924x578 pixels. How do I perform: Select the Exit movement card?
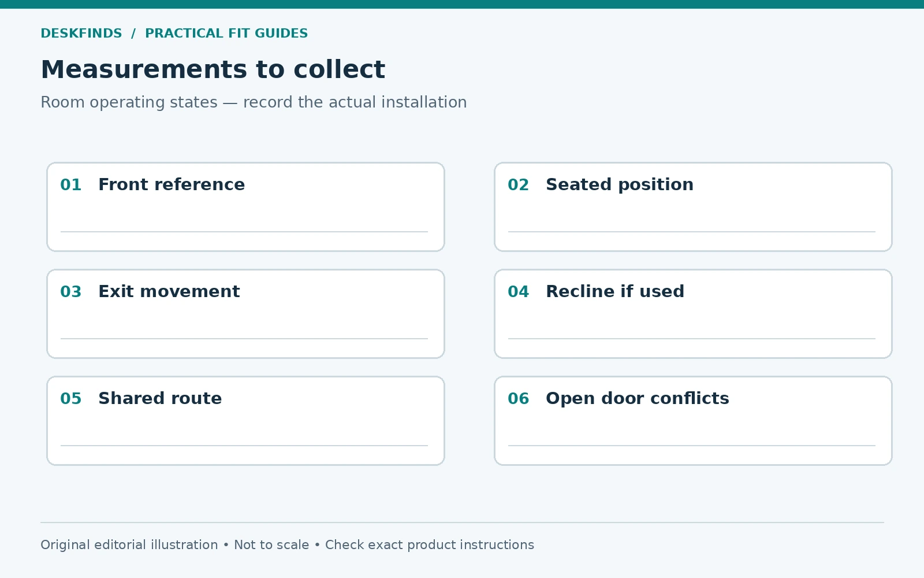[245, 314]
